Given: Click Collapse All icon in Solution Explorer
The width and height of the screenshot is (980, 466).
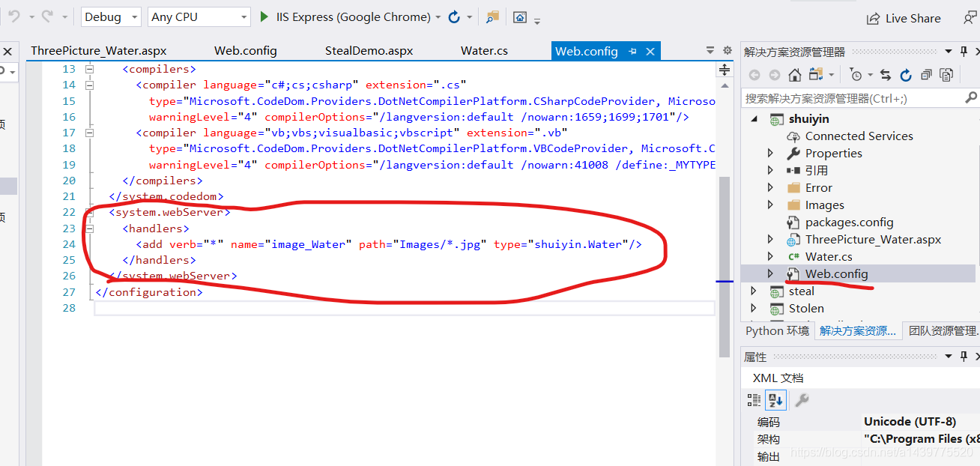Looking at the screenshot, I should point(926,75).
